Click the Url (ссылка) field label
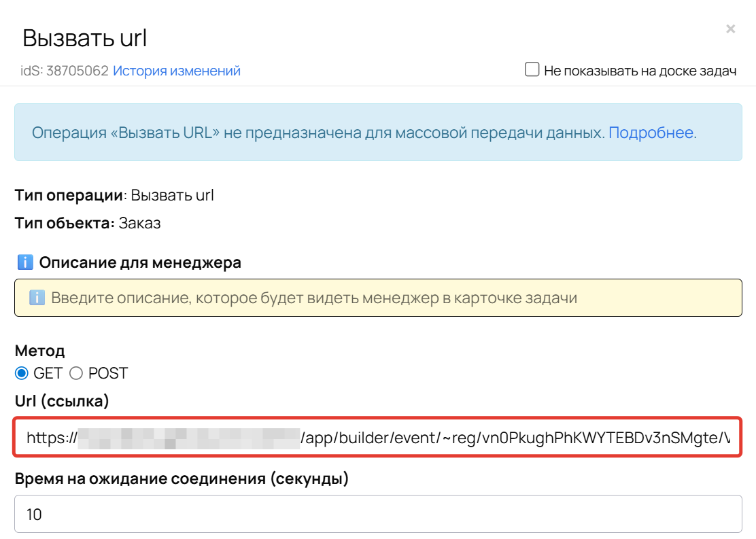The width and height of the screenshot is (756, 539). tap(62, 401)
